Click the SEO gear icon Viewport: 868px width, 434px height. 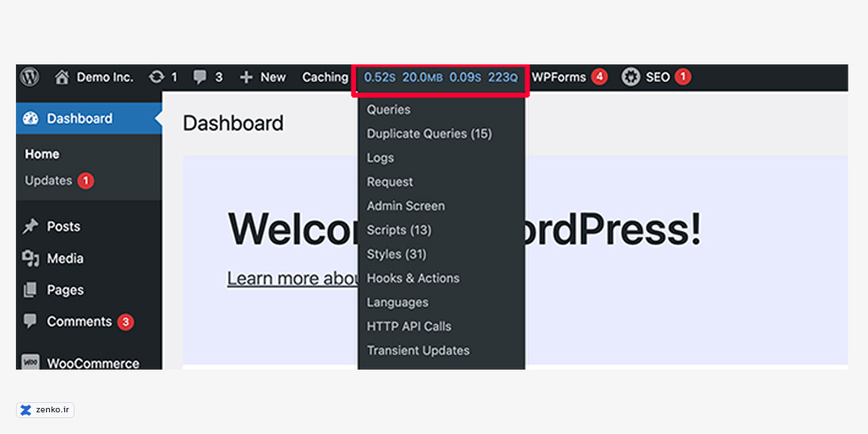[x=631, y=77]
